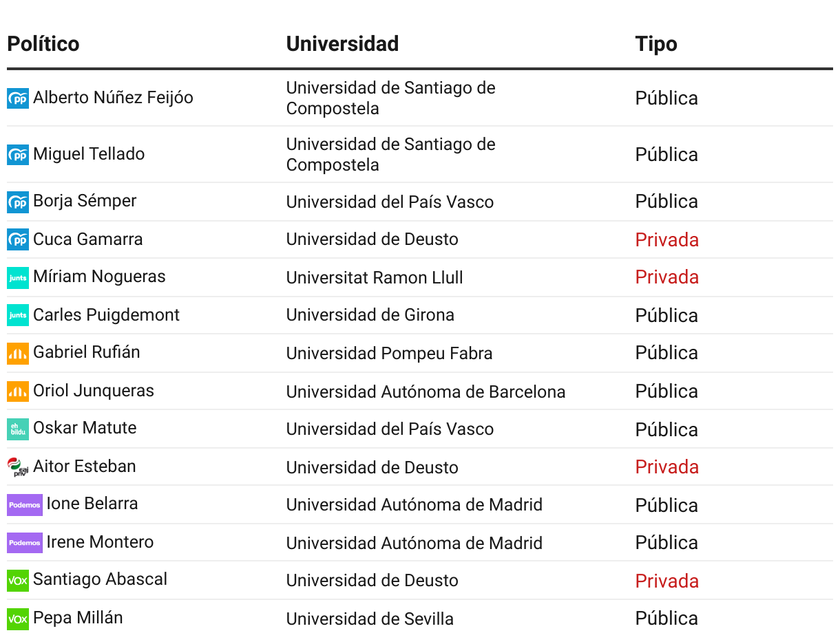840x644 pixels.
Task: Click the PNV logo next to Aitor Esteban
Action: point(18,467)
